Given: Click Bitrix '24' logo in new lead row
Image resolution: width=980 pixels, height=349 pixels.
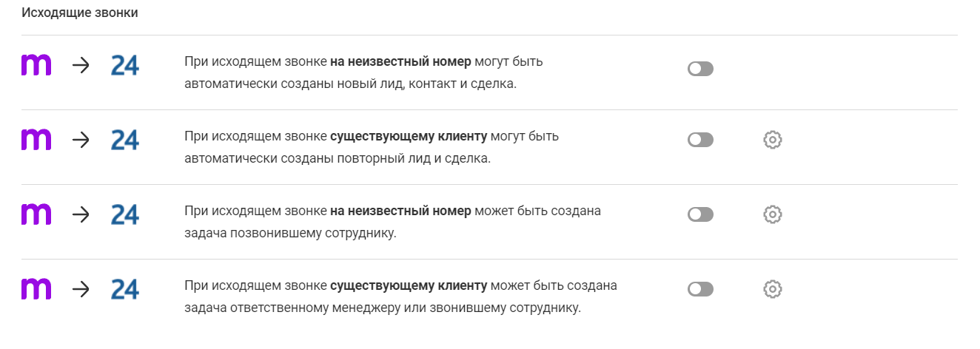Looking at the screenshot, I should (x=124, y=65).
